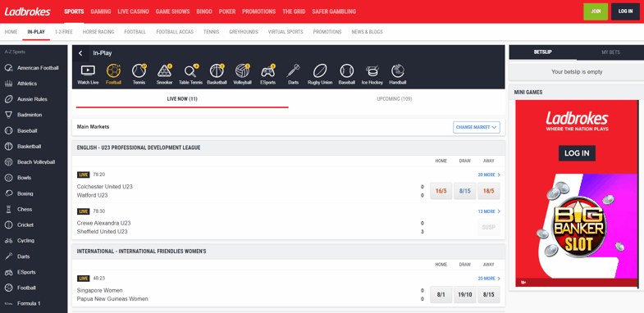Select the Snooker in-play icon
Screen dimensions: 644x313
(x=164, y=75)
